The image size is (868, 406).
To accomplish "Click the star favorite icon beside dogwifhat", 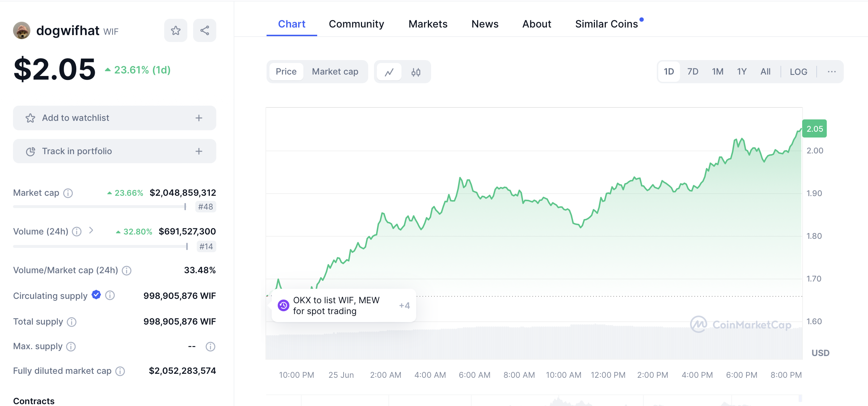I will [x=176, y=30].
